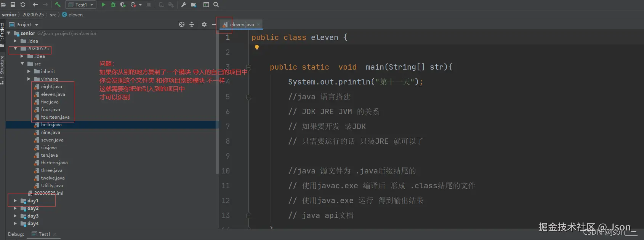This screenshot has width=644, height=240.
Task: Click 20200525 in breadcrumb bar
Action: click(x=33, y=14)
